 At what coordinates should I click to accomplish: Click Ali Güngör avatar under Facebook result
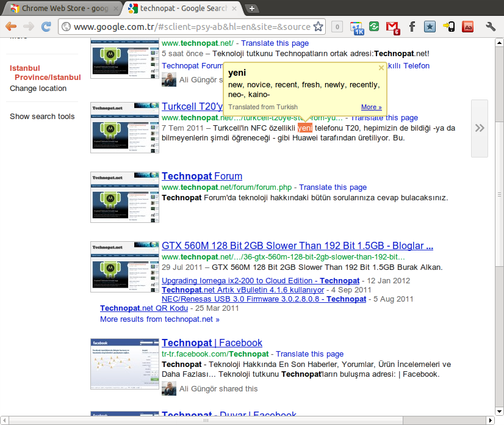[169, 388]
